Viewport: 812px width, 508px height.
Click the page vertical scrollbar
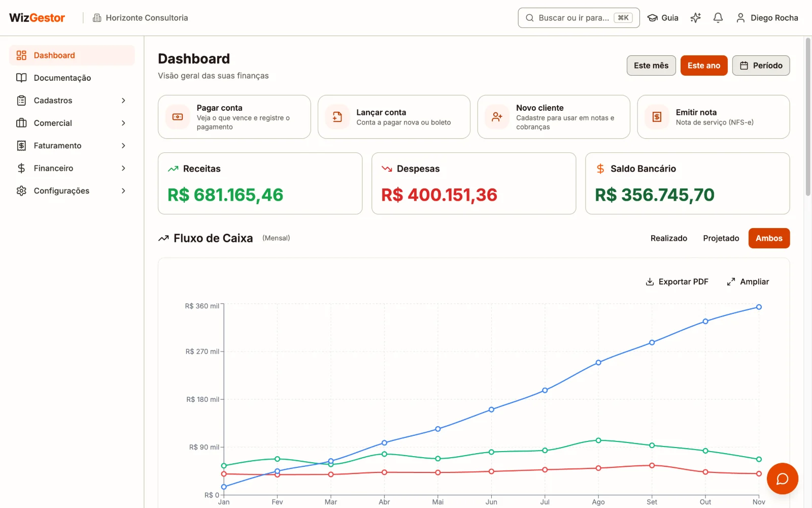(x=808, y=116)
